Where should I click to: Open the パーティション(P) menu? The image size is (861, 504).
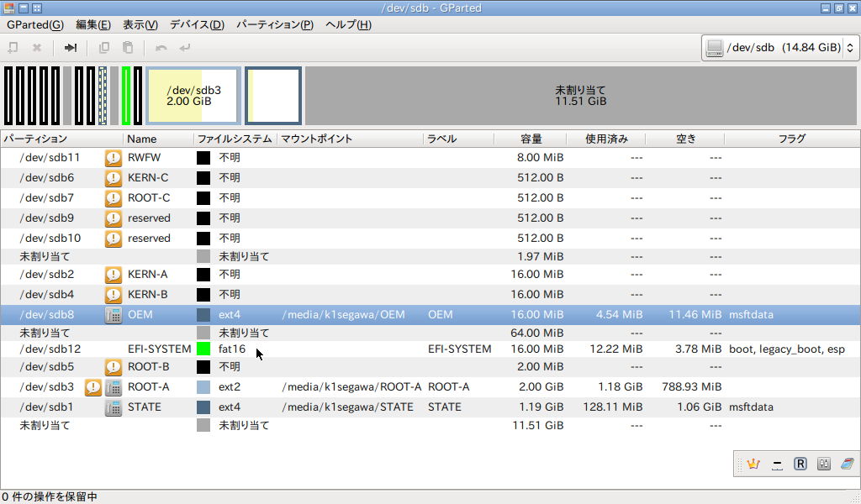275,24
